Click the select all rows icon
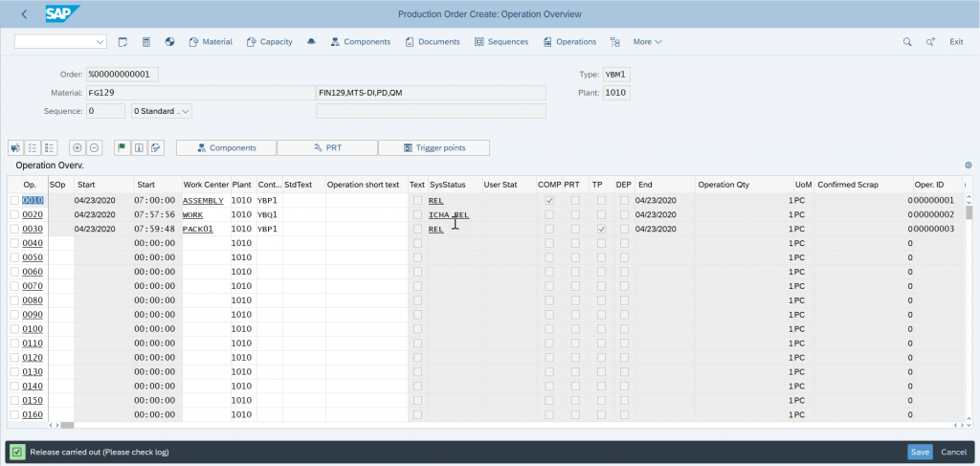The height and width of the screenshot is (466, 980). pos(33,148)
